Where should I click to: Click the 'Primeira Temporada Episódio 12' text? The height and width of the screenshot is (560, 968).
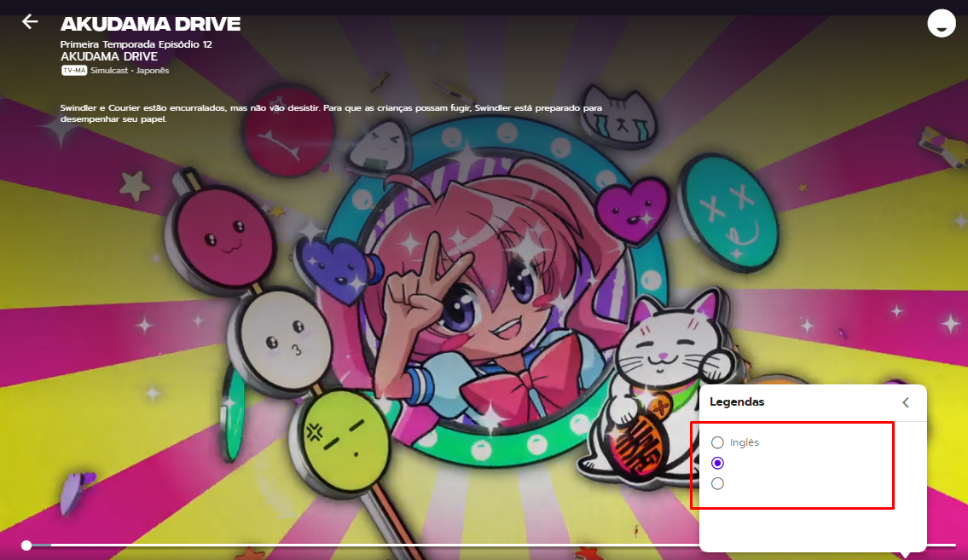(x=136, y=44)
